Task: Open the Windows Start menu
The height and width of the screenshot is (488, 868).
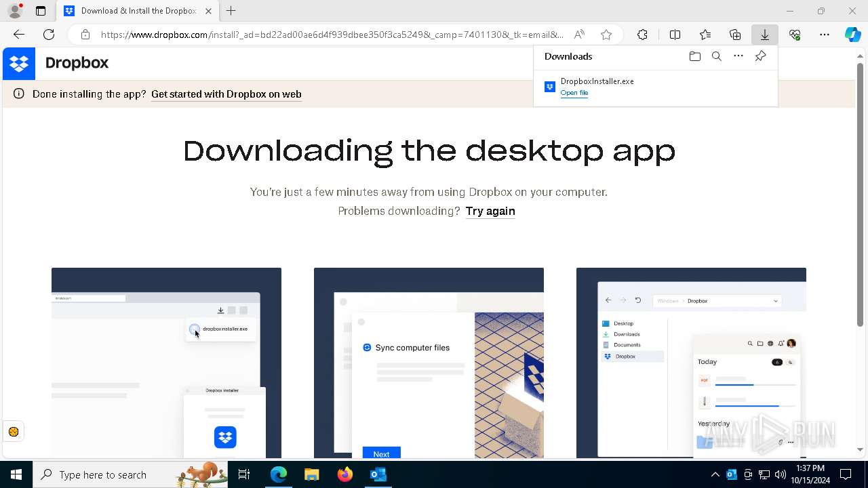Action: 16,474
